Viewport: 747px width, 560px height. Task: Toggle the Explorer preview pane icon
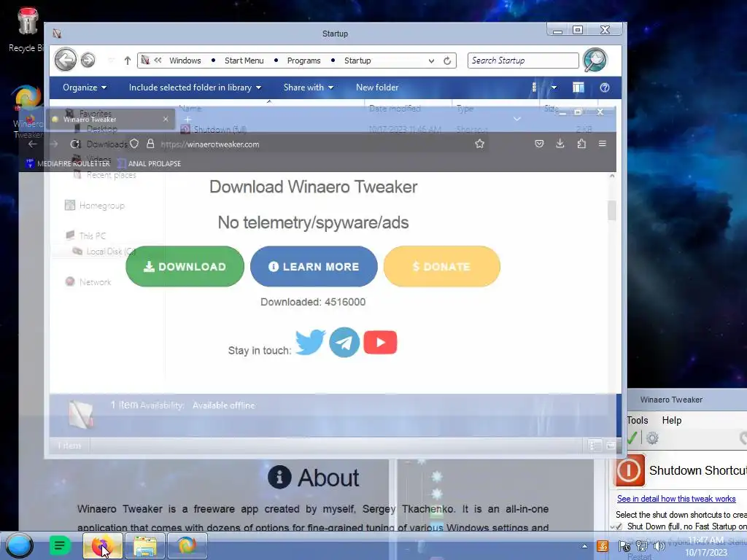pyautogui.click(x=578, y=87)
